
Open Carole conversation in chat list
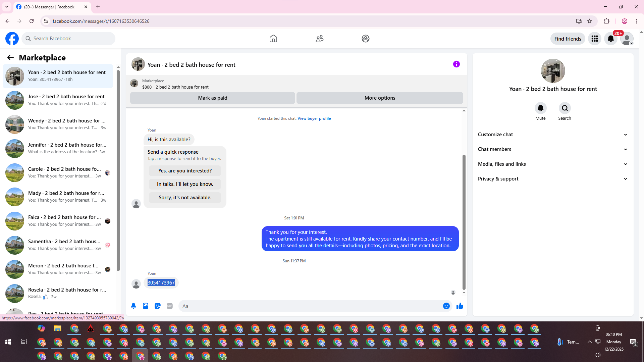pyautogui.click(x=58, y=173)
